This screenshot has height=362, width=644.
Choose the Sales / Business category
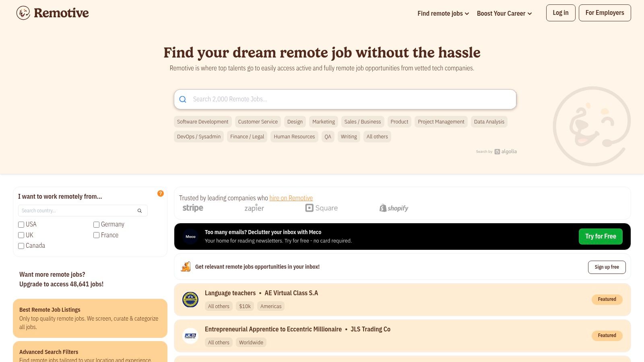coord(362,122)
